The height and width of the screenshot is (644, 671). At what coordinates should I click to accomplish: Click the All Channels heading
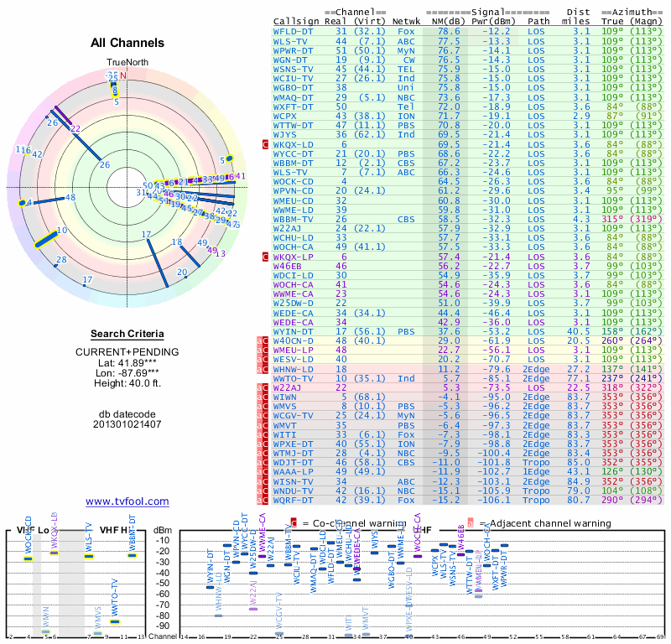[127, 43]
